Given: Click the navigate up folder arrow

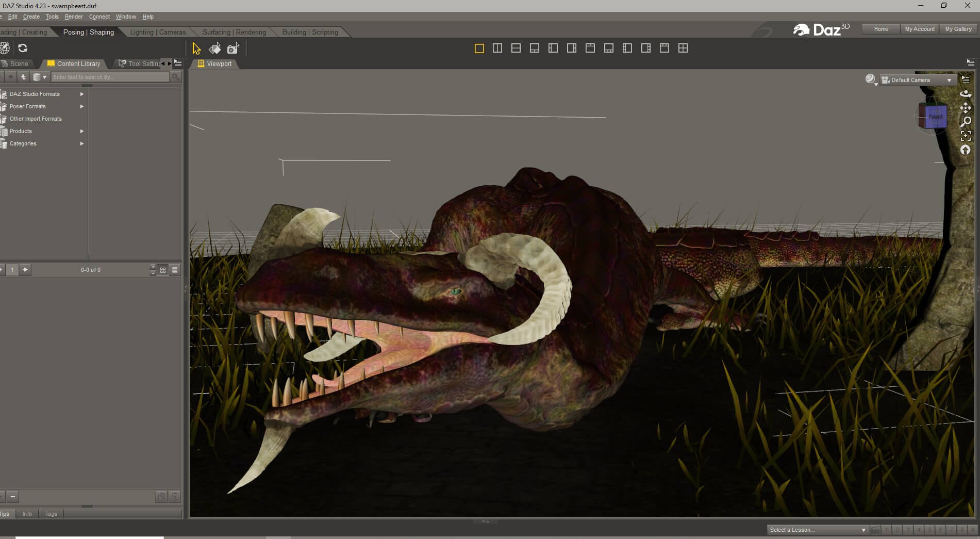Looking at the screenshot, I should tap(23, 77).
